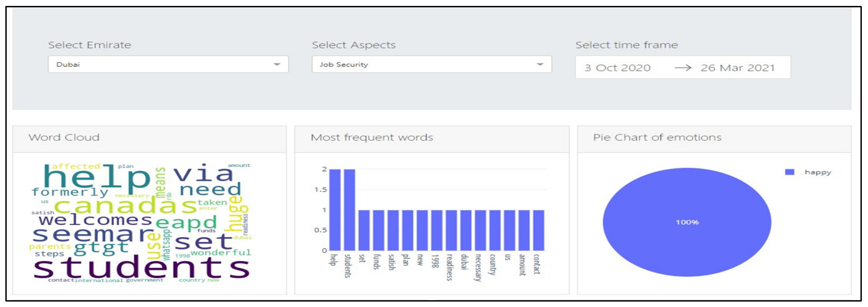Click the Word Cloud panel header
The height and width of the screenshot is (307, 868).
64,137
